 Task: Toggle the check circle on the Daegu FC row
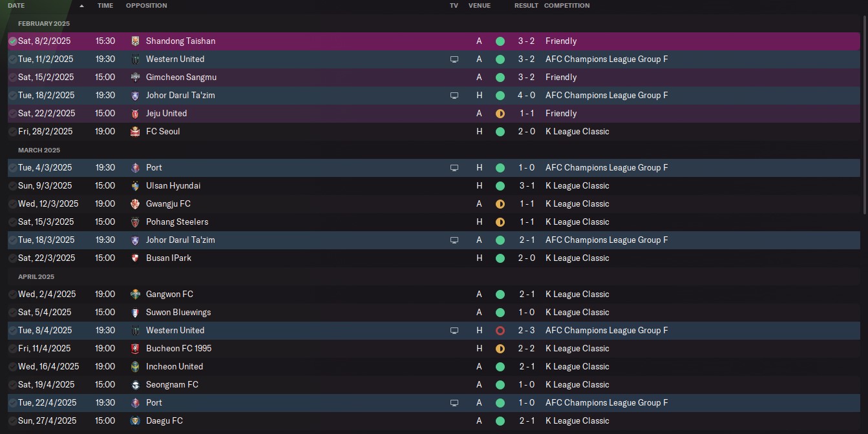pyautogui.click(x=13, y=420)
